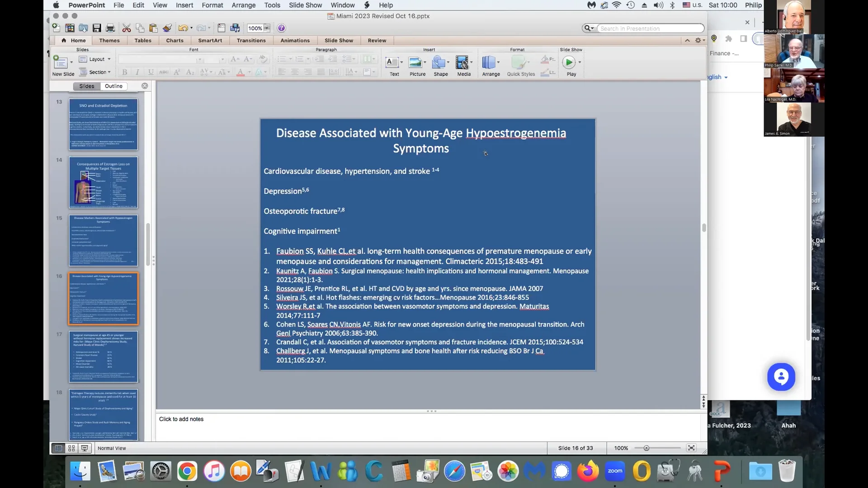This screenshot has height=488, width=868.
Task: Open the Slide Show menu bar item
Action: (x=305, y=5)
